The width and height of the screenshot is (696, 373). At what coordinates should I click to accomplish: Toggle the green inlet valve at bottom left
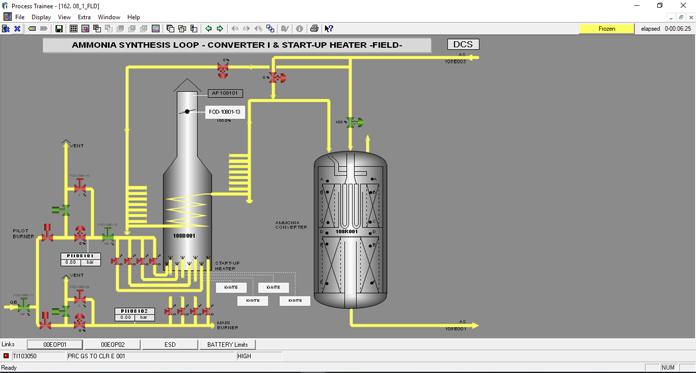tap(24, 306)
